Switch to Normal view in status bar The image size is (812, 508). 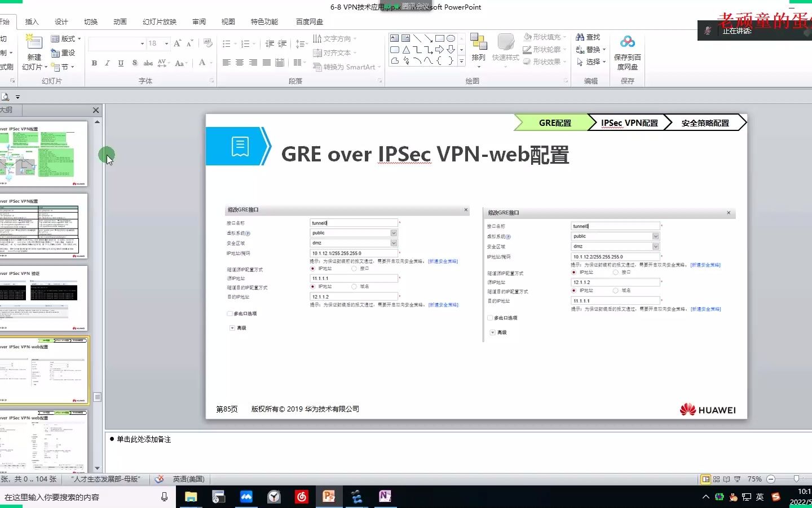(705, 479)
